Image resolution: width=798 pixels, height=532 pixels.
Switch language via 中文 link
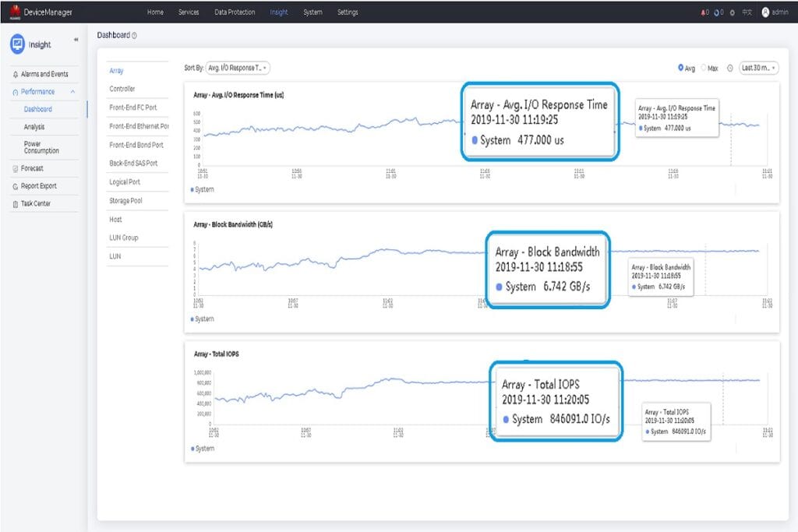pos(747,12)
